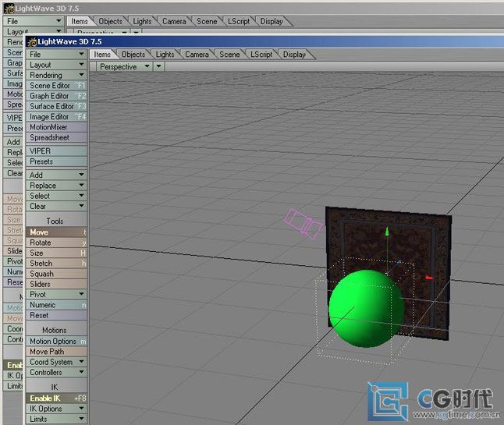Switch to the Display tab in front window
The height and width of the screenshot is (425, 504).
pos(294,55)
